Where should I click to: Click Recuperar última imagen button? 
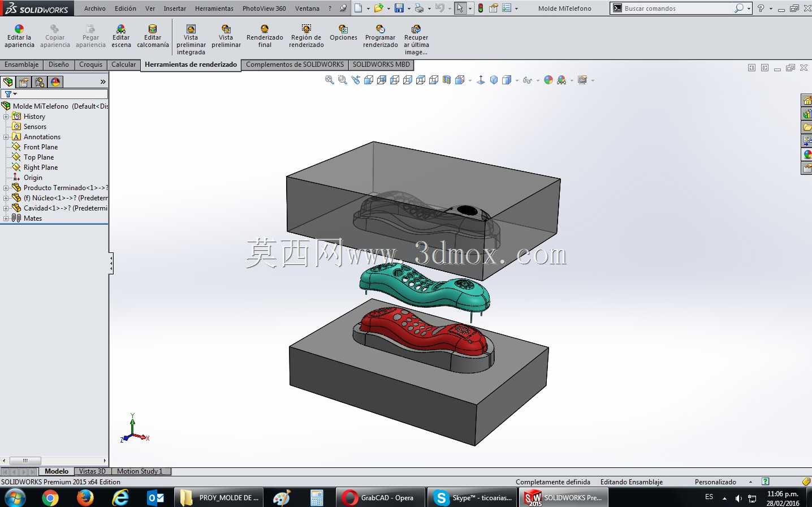416,40
